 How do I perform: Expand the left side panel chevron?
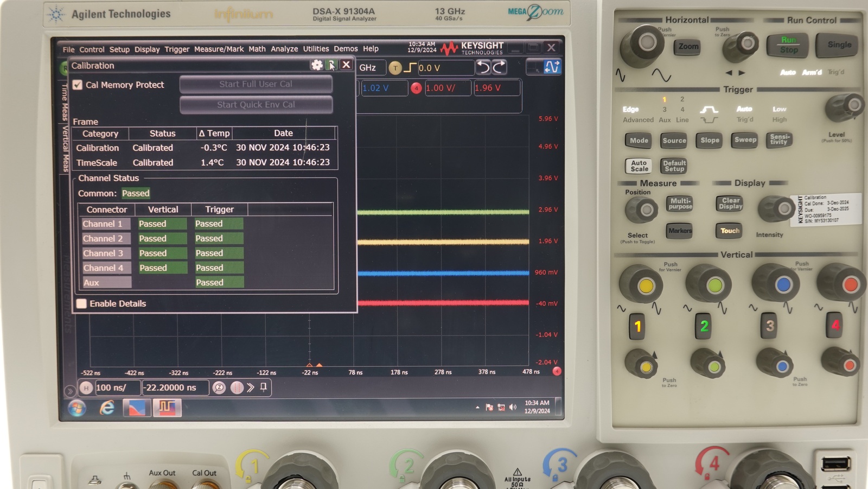pos(69,391)
